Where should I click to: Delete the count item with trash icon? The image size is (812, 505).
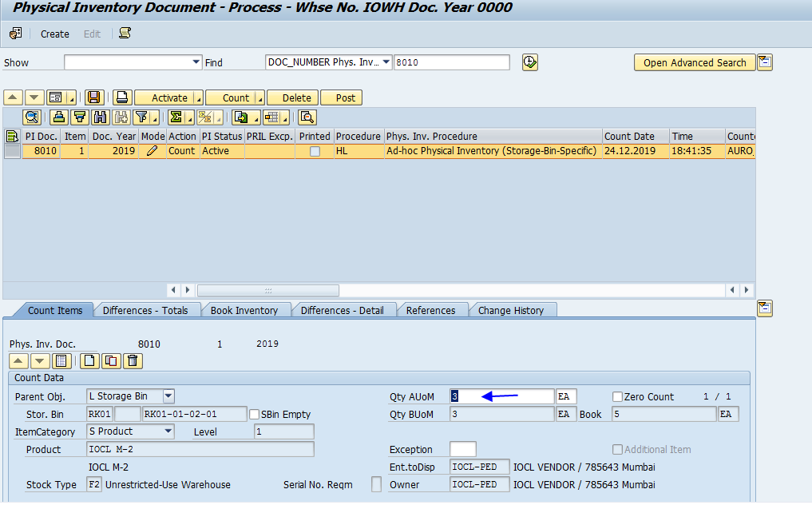tap(133, 361)
